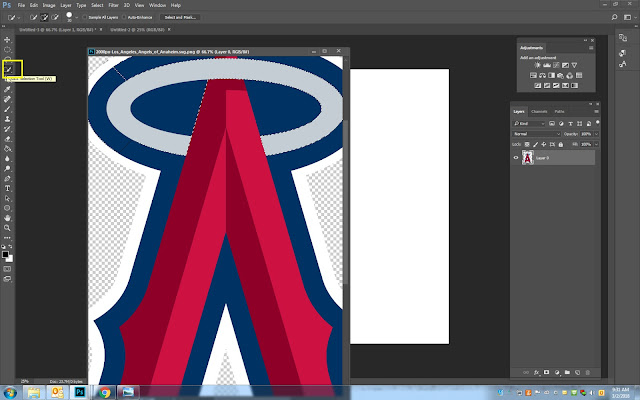
Task: Toggle lock transparent pixels
Action: [527, 144]
